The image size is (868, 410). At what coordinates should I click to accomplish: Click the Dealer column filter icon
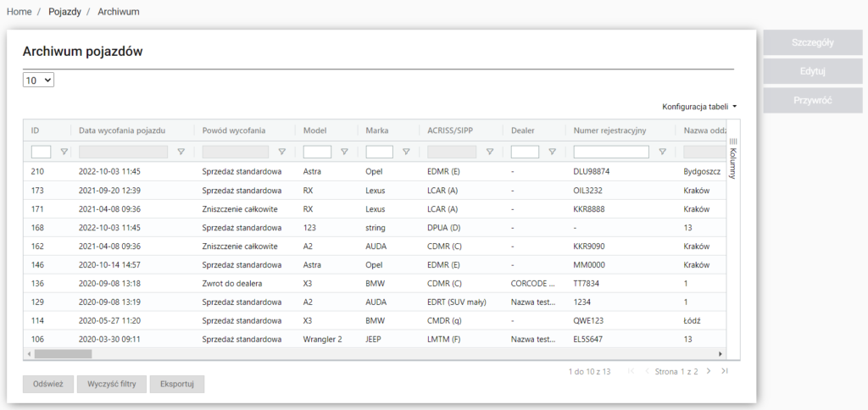click(552, 152)
